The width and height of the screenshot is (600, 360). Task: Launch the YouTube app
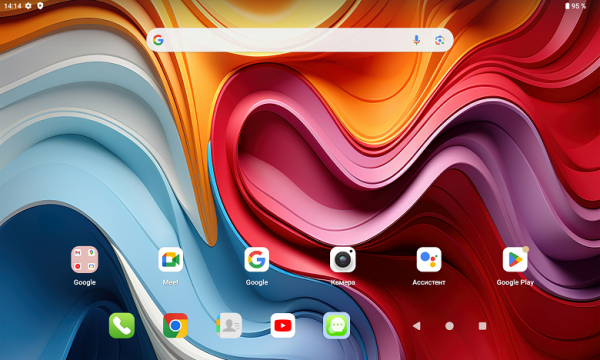(283, 326)
